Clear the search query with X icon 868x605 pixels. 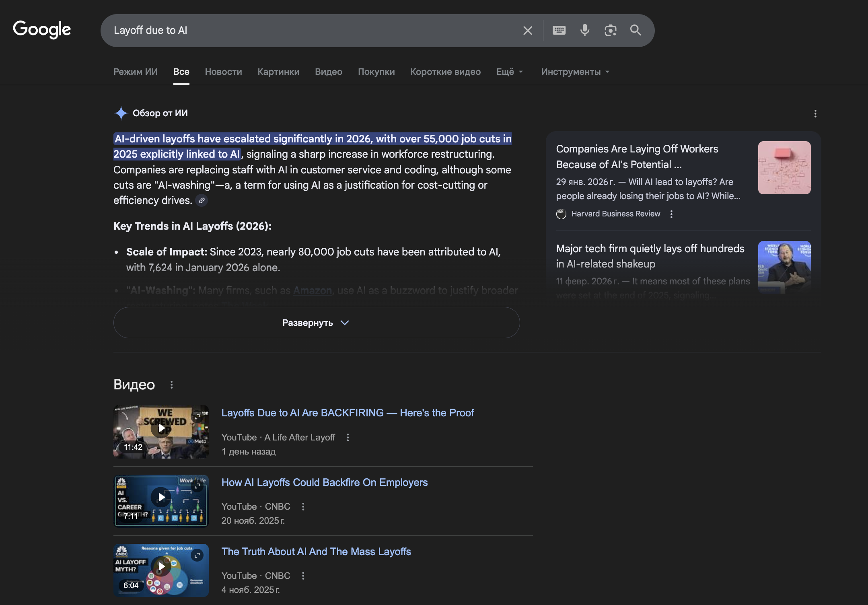(527, 31)
